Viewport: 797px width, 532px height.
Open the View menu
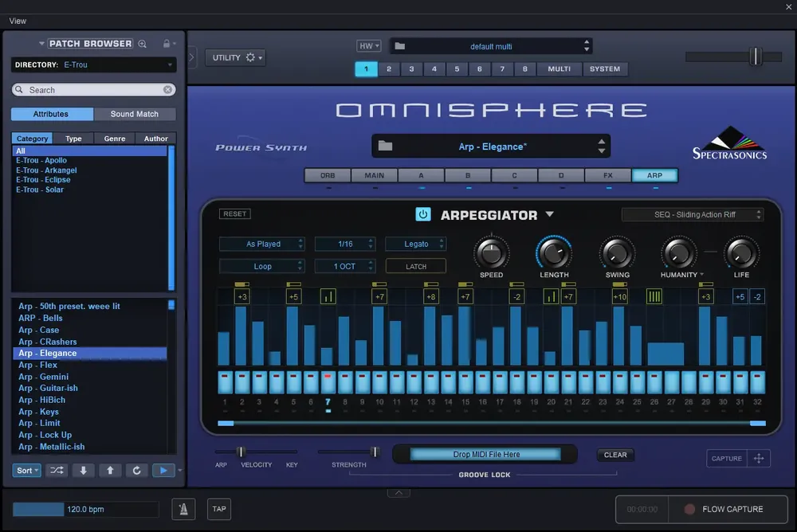click(18, 21)
